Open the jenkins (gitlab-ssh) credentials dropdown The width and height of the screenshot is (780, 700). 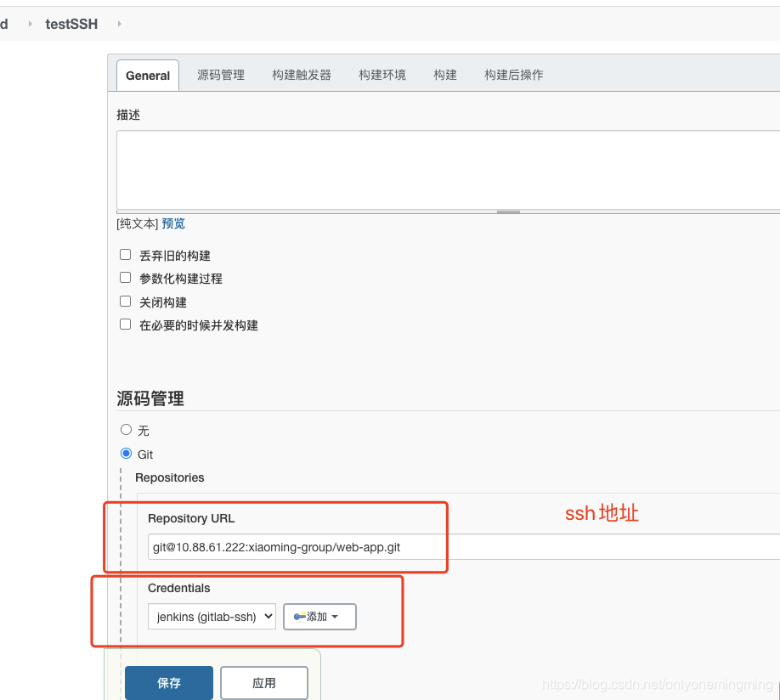click(212, 617)
